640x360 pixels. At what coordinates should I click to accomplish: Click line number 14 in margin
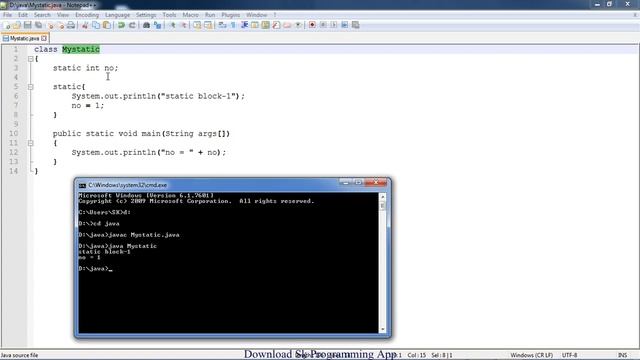[14, 171]
